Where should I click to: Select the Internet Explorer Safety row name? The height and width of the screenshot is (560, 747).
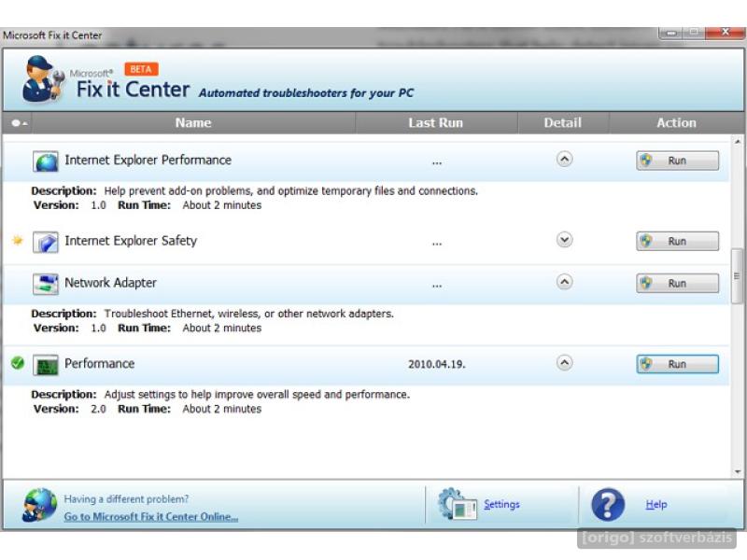[x=131, y=241]
